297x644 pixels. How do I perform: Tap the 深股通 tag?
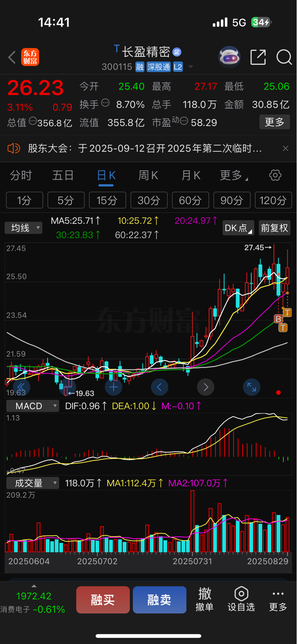(x=158, y=67)
